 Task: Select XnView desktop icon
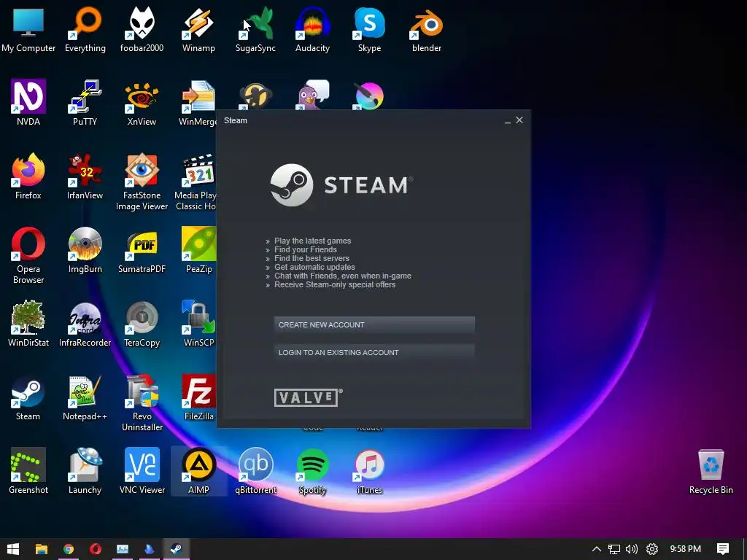142,103
